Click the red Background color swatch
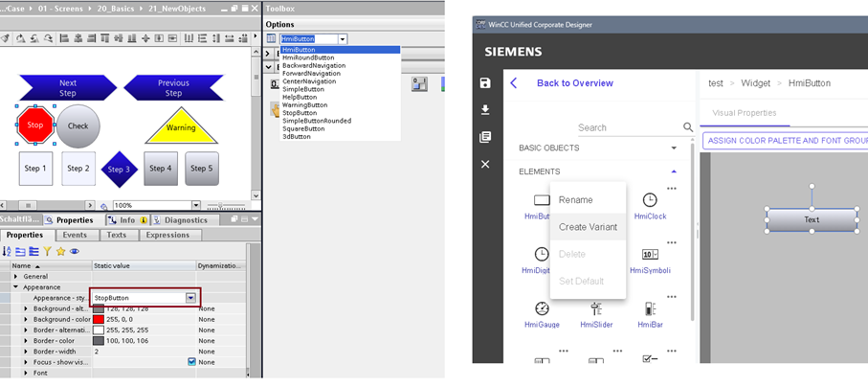This screenshot has width=868, height=387. [x=99, y=319]
